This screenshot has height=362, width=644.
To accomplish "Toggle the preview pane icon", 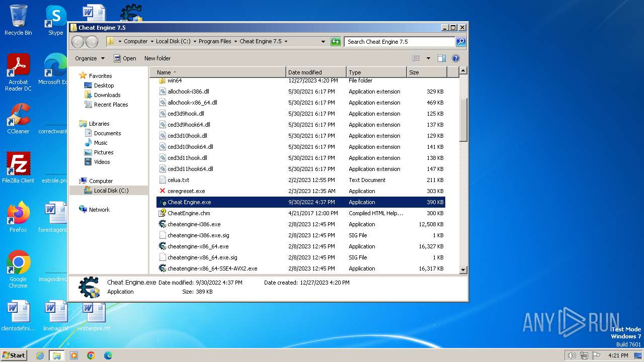I will [441, 58].
